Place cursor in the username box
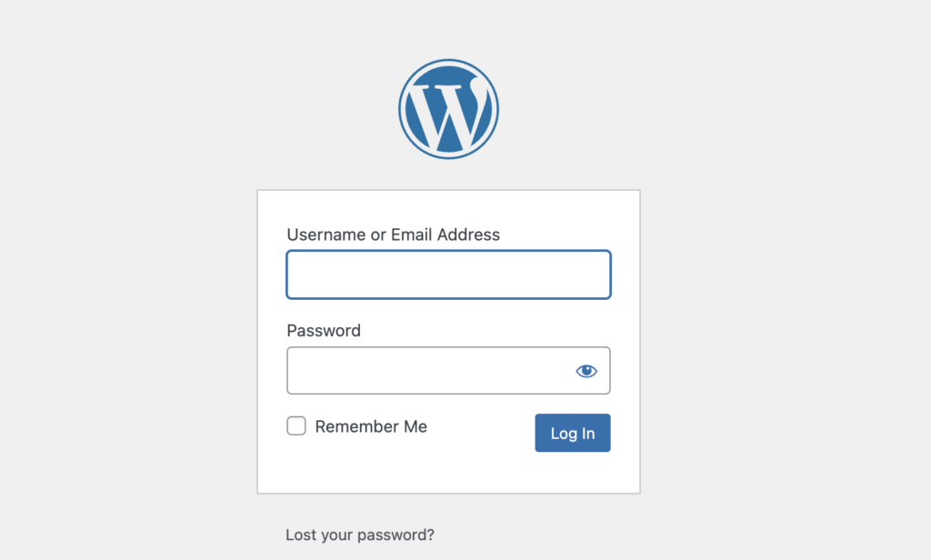 click(448, 275)
